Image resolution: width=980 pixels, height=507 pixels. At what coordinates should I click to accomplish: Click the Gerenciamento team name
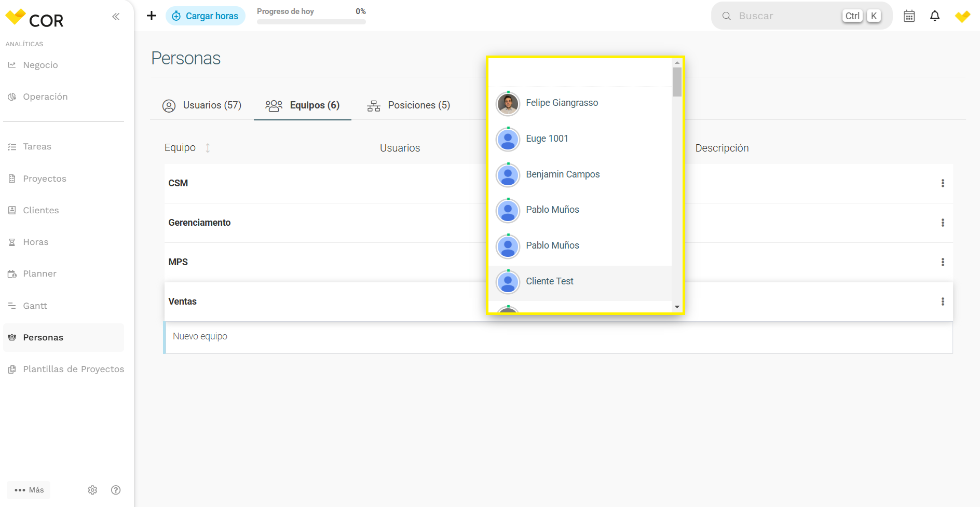(x=199, y=223)
